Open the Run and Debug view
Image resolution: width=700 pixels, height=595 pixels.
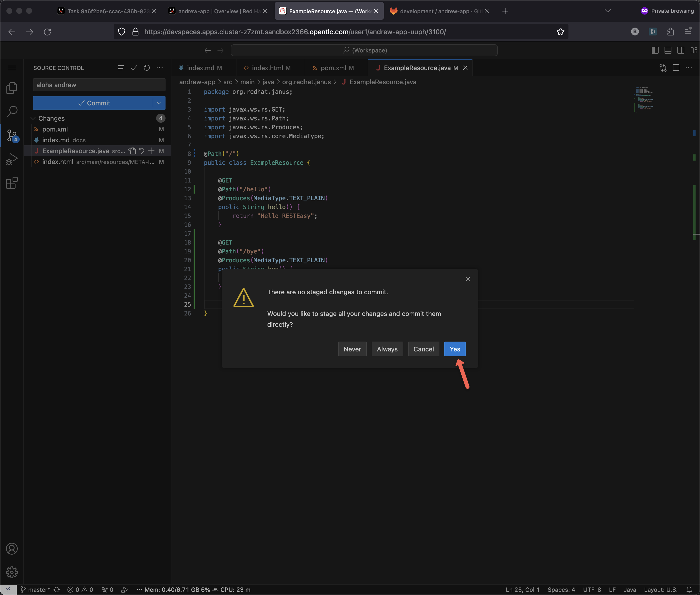[12, 159]
